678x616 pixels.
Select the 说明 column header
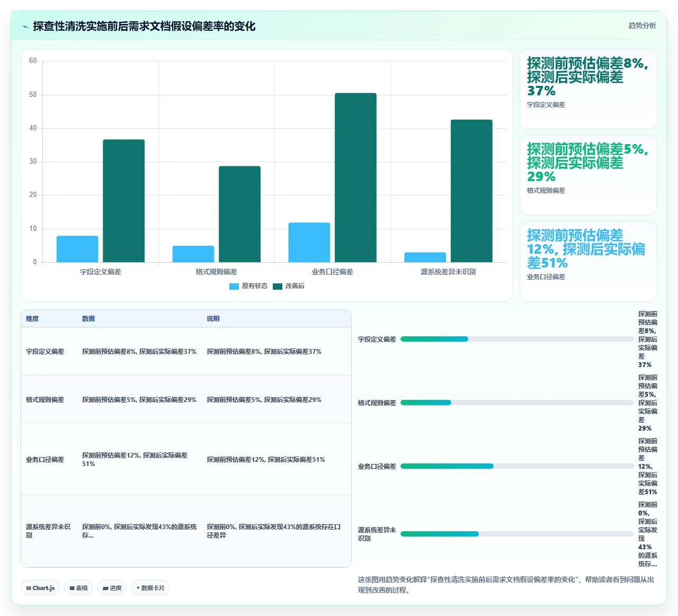pyautogui.click(x=213, y=319)
